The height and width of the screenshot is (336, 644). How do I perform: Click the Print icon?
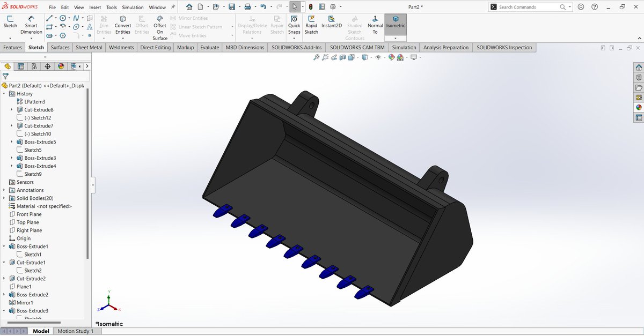point(247,7)
